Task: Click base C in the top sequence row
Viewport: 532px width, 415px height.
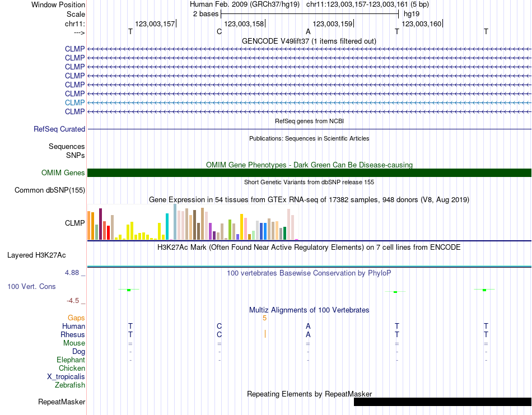Action: pos(219,31)
